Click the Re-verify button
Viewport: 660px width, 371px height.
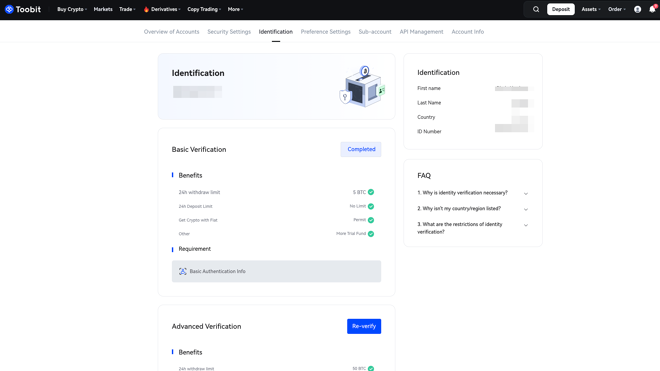[364, 326]
